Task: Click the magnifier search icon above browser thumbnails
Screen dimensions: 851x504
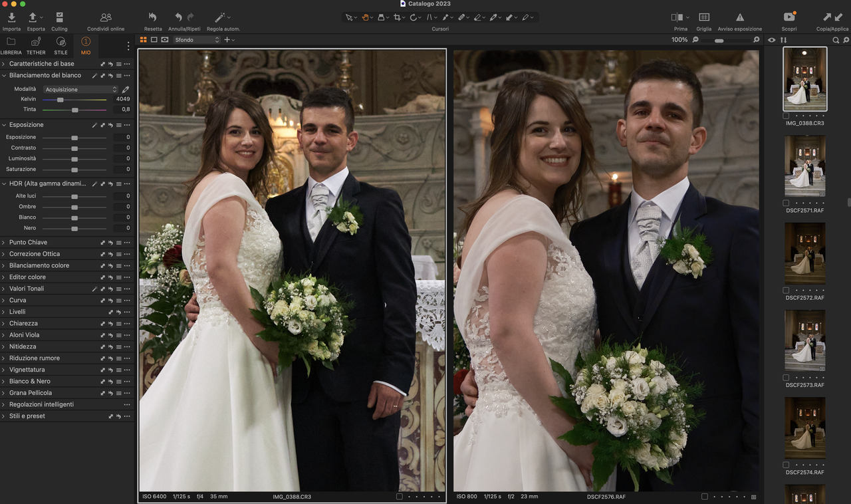Action: point(836,40)
